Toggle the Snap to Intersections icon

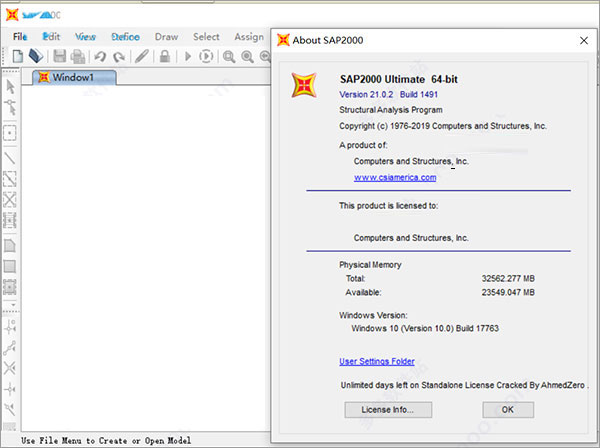(10, 368)
